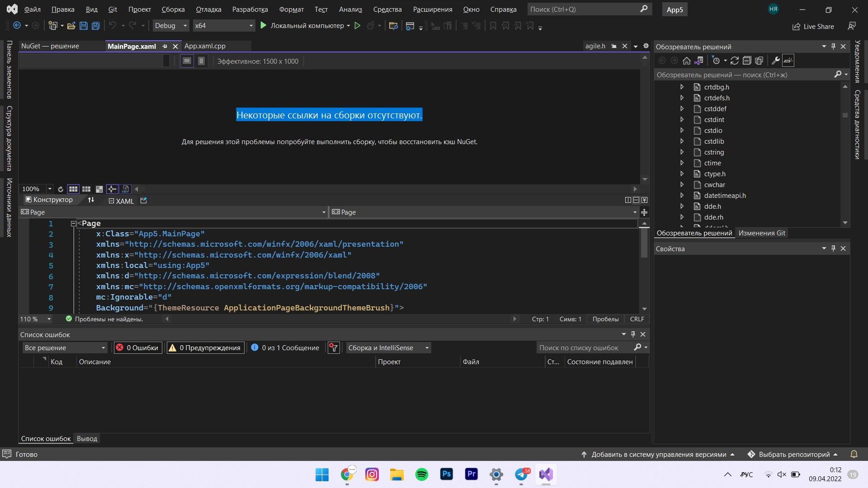Image resolution: width=868 pixels, height=488 pixels.
Task: Open the user account badge НЯ
Action: (x=774, y=9)
